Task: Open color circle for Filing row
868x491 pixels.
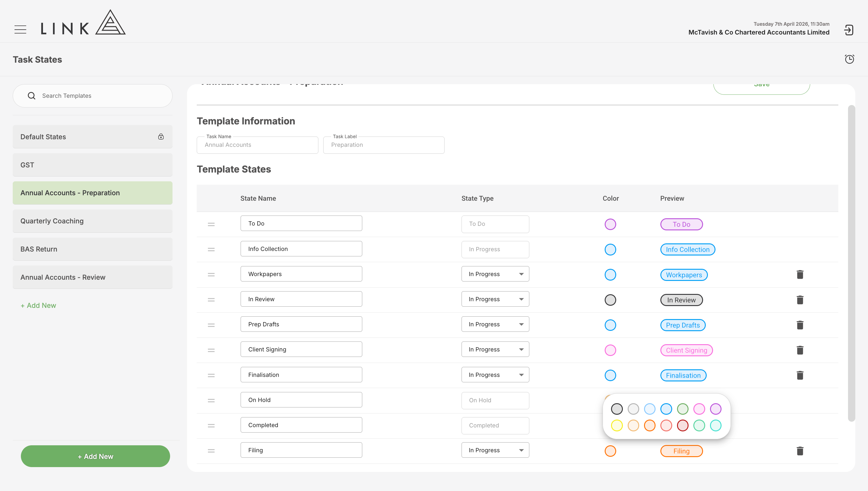Action: pos(610,451)
